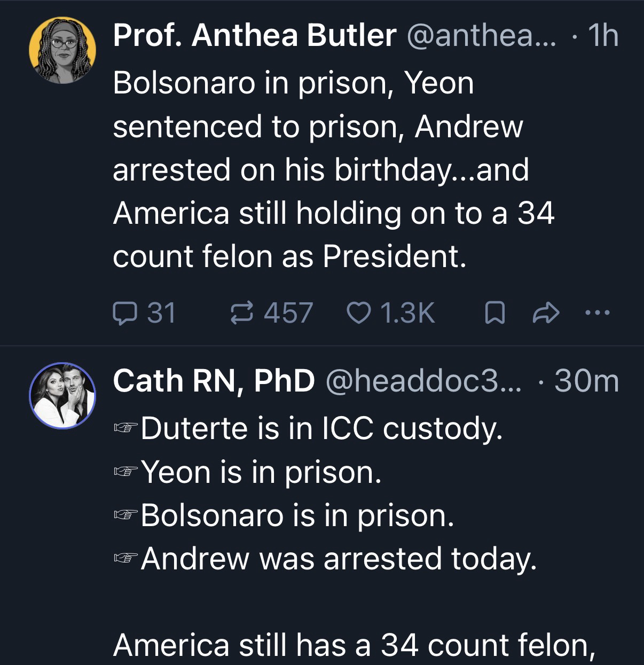Viewport: 644px width, 665px height.
Task: Tap the 'Duterte is in ICC custody' line
Action: click(x=321, y=428)
